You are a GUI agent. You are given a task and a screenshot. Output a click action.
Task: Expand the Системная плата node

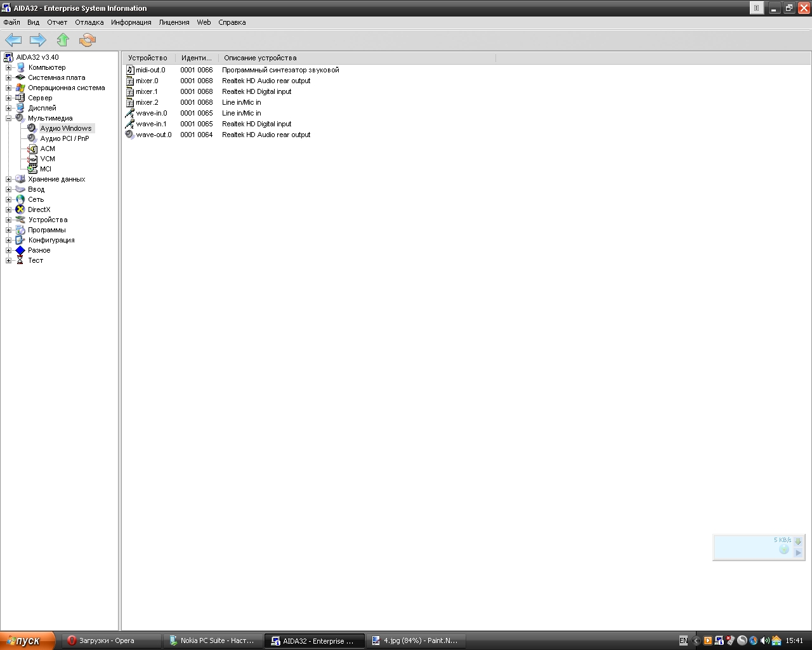(x=8, y=77)
